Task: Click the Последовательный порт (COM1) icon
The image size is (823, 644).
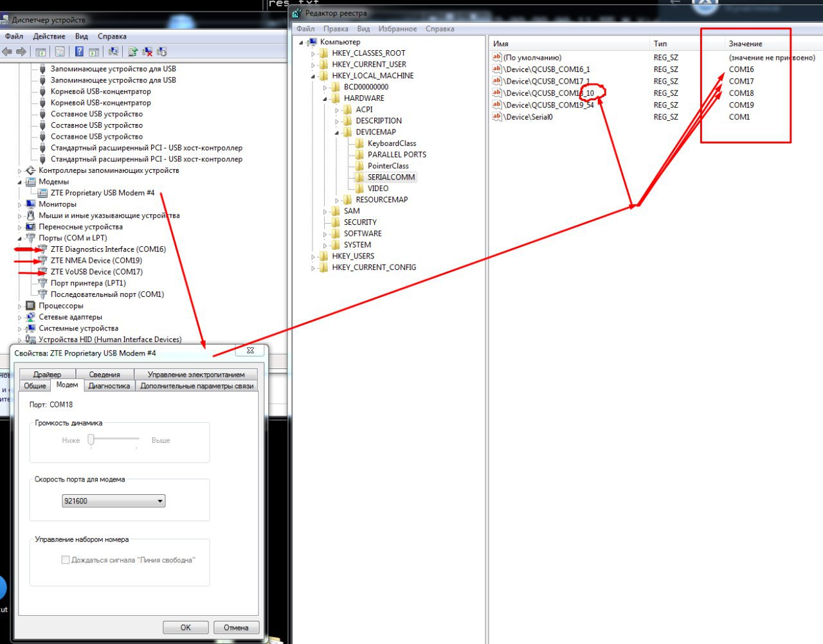Action: 42,294
